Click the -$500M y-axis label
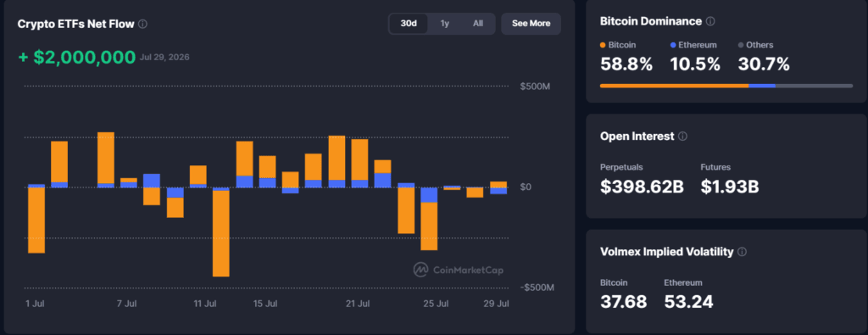Viewport: 868px width, 335px height. tap(537, 288)
